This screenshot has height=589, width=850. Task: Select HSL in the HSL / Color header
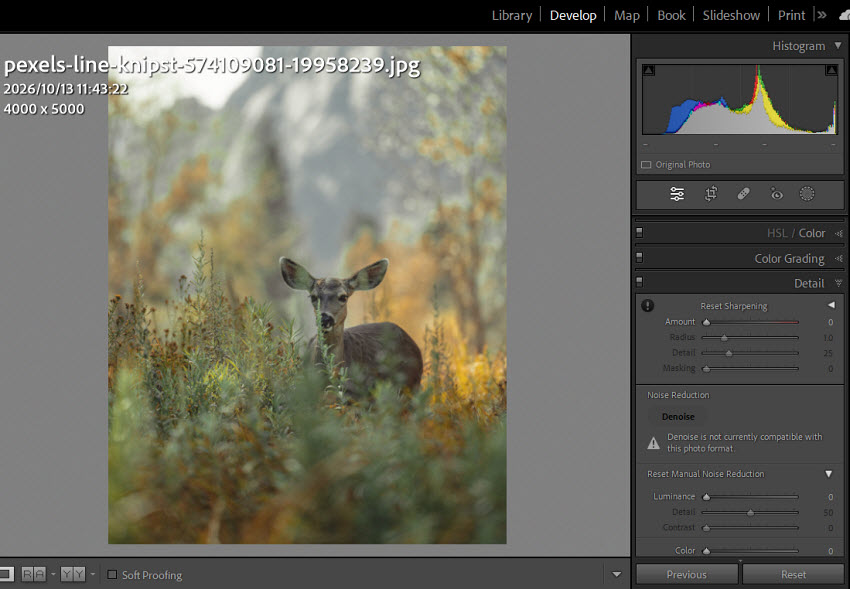pos(776,233)
